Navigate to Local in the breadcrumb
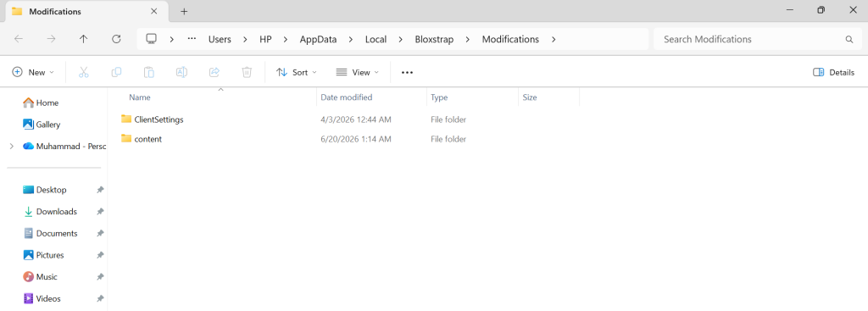This screenshot has width=868, height=311. pyautogui.click(x=376, y=39)
